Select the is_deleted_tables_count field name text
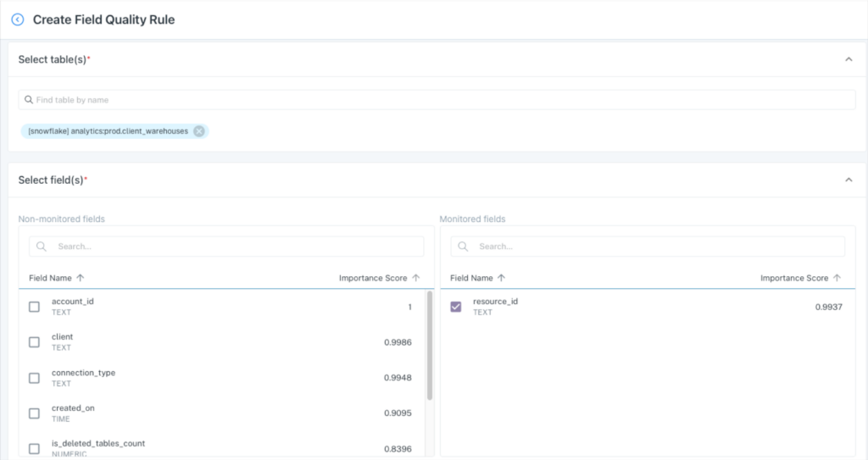This screenshot has width=868, height=460. (98, 443)
